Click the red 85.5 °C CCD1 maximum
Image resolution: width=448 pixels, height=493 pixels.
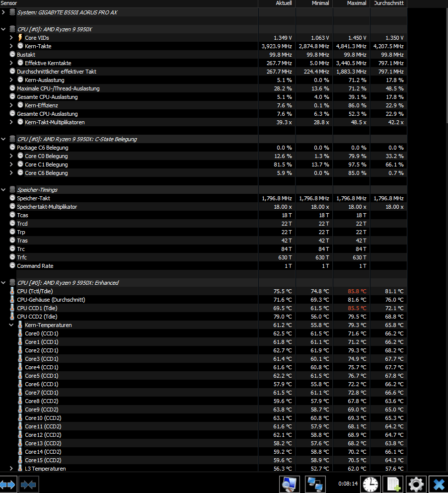click(357, 309)
